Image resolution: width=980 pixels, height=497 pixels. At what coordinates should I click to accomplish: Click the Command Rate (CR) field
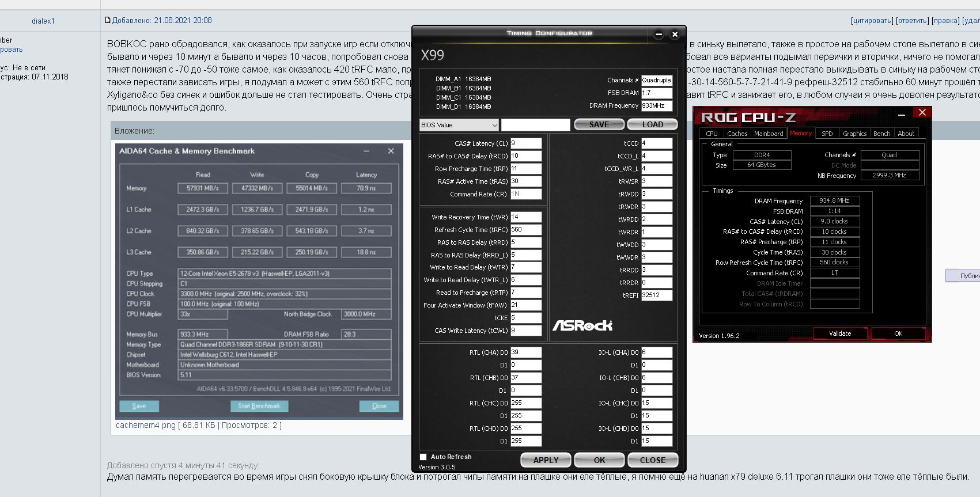(x=526, y=194)
